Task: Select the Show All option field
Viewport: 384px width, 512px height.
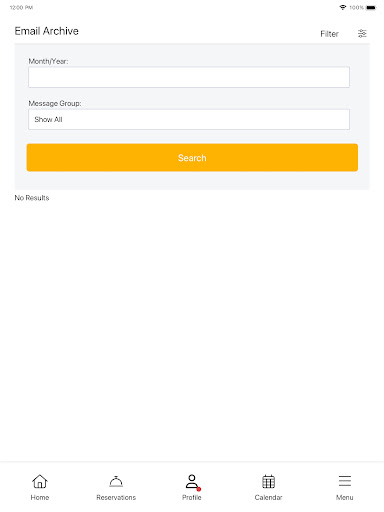Action: (x=48, y=119)
